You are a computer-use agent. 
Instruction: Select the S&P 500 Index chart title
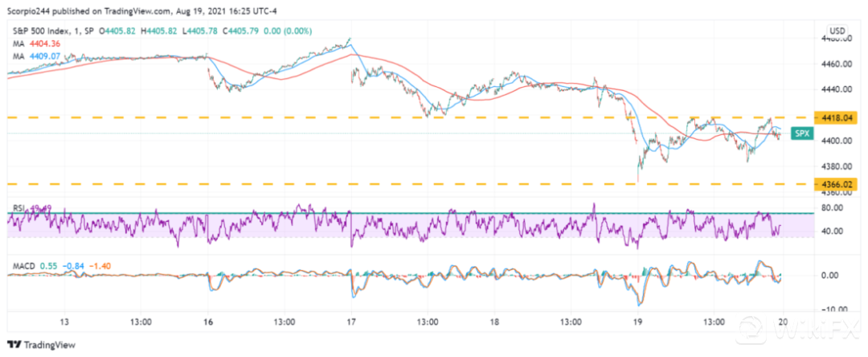point(42,31)
